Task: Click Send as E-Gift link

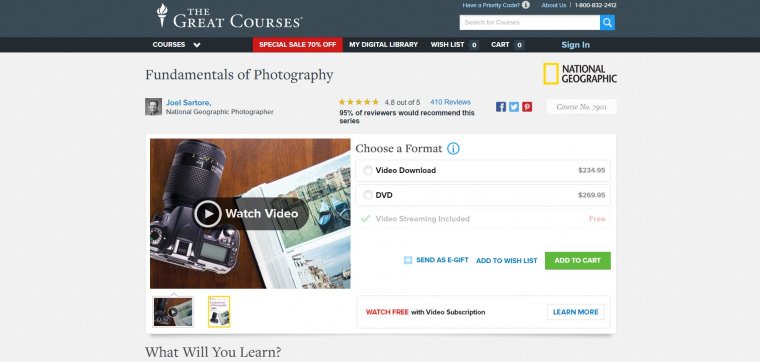Action: [442, 260]
